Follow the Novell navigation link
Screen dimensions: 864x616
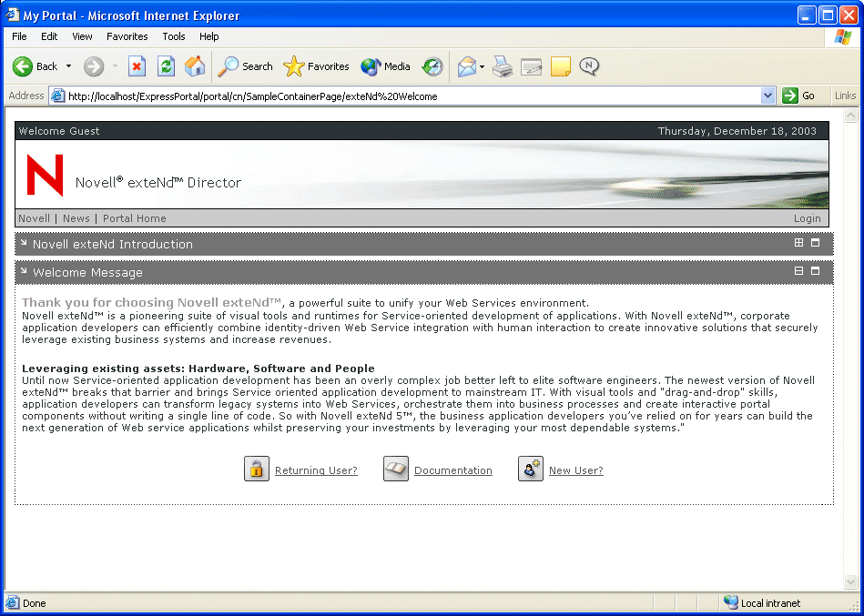point(35,218)
